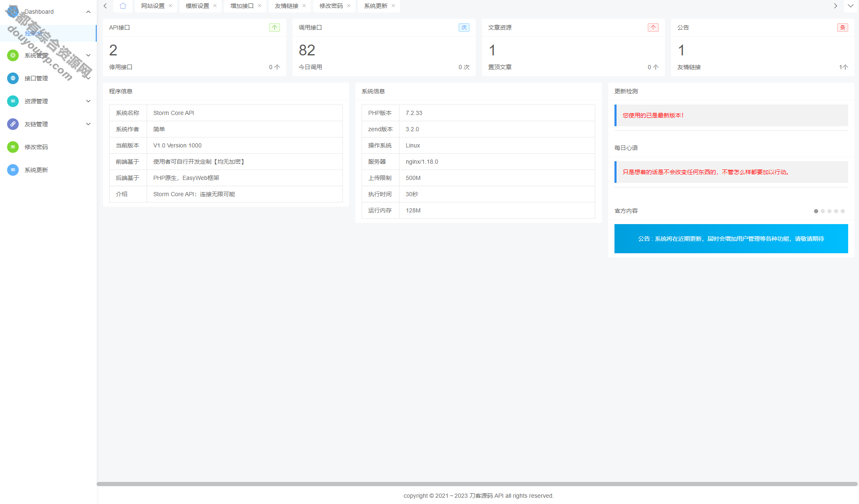859x504 pixels.
Task: Select the first carousel indicator dot
Action: [816, 211]
